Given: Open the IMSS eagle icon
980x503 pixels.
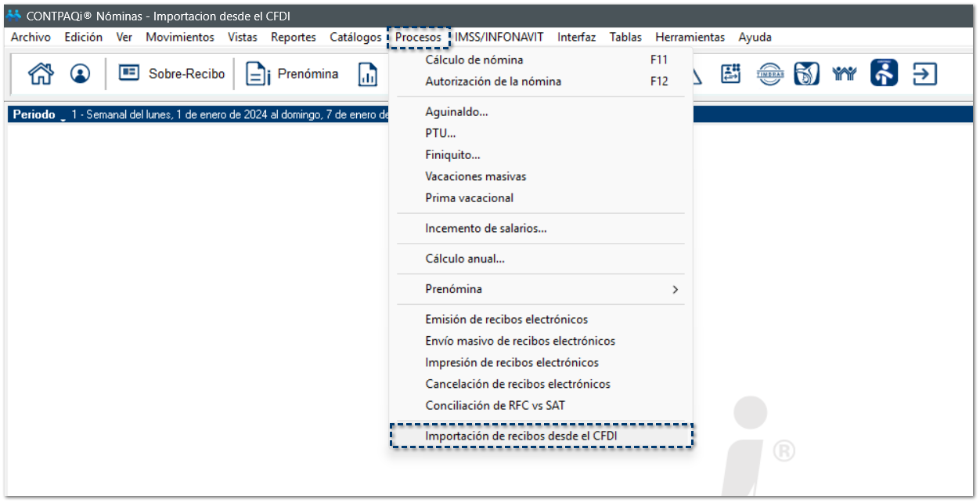Looking at the screenshot, I should (806, 74).
